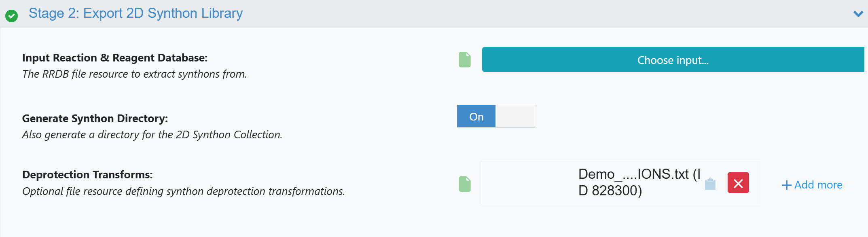This screenshot has height=237, width=868.
Task: Click the 2D Synthon Collection description text
Action: [152, 135]
